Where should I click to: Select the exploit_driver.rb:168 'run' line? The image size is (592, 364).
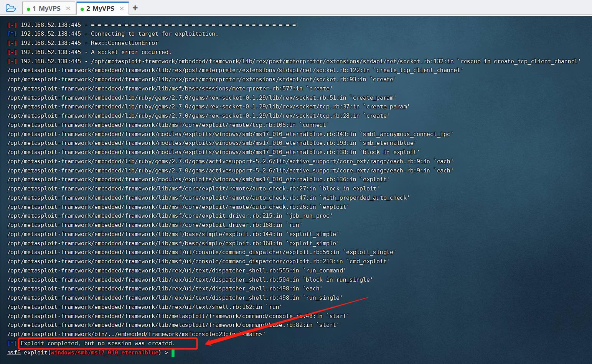point(155,225)
